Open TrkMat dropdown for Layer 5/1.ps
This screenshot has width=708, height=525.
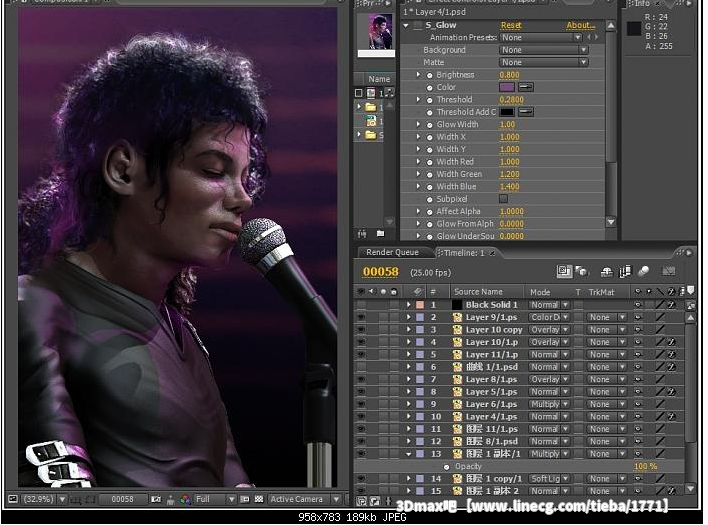tap(606, 392)
